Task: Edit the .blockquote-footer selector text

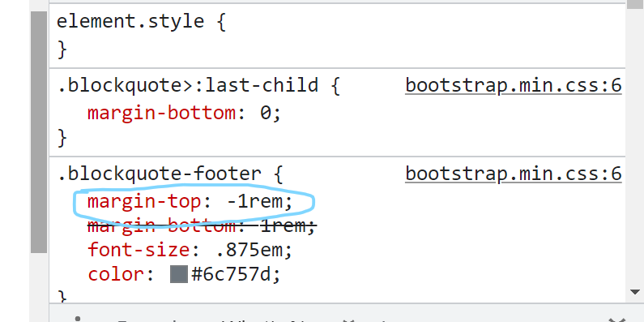Action: pos(159,174)
